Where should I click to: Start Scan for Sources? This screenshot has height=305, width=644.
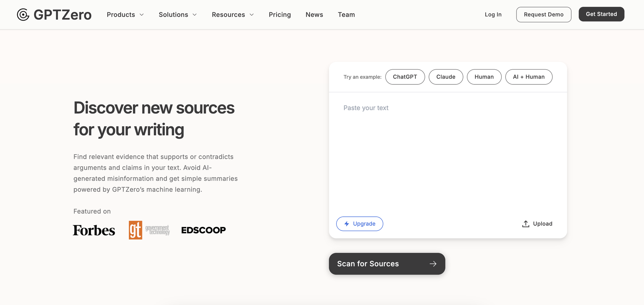coord(387,264)
